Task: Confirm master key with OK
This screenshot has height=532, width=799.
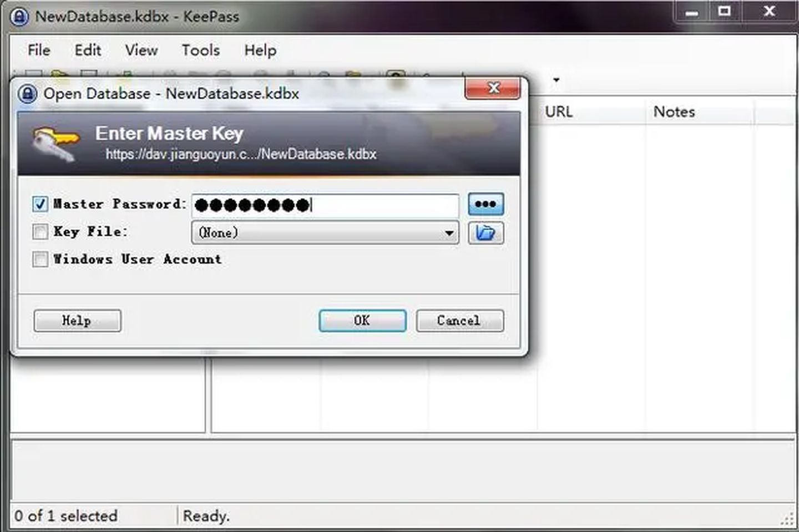Action: click(x=362, y=321)
